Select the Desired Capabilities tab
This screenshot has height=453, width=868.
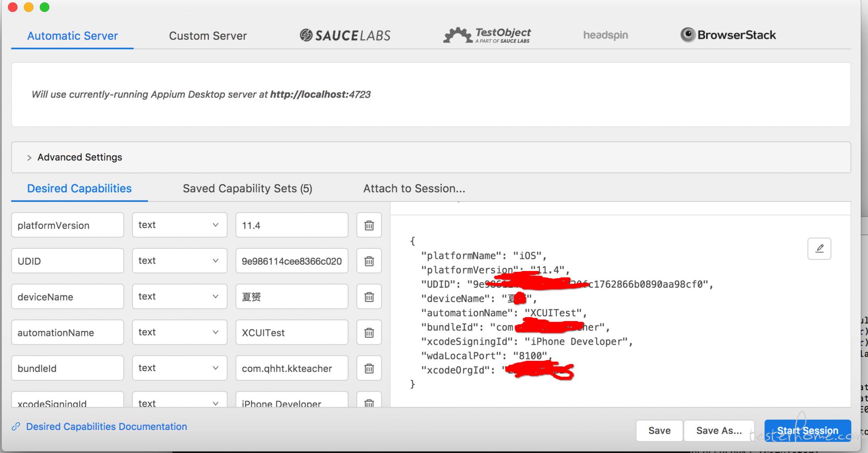pos(80,188)
